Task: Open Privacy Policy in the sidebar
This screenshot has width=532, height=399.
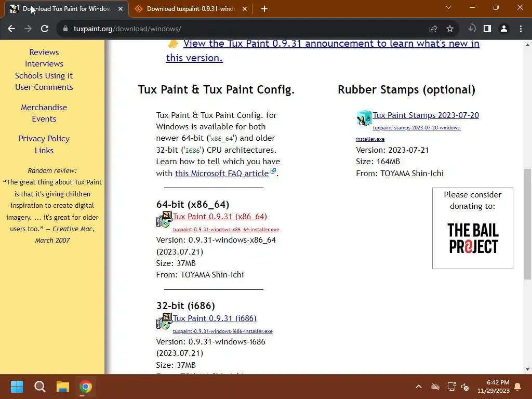Action: (44, 138)
